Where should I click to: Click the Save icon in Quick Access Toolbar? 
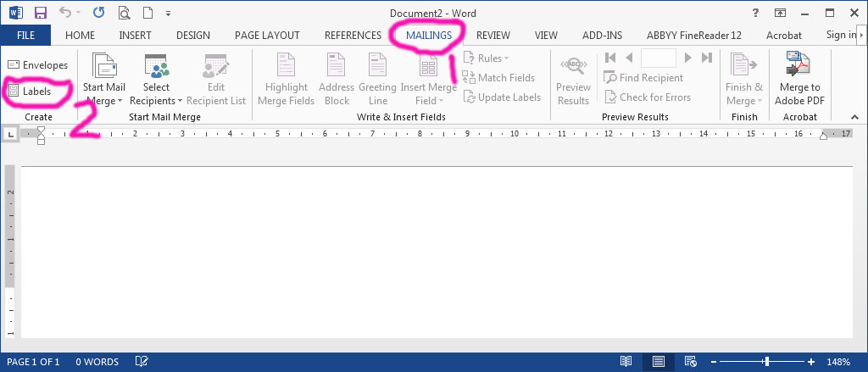[41, 12]
